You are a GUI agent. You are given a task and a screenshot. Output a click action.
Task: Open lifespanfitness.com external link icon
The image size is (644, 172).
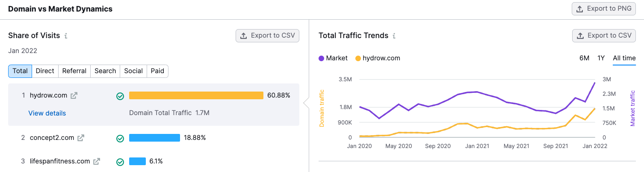click(97, 161)
